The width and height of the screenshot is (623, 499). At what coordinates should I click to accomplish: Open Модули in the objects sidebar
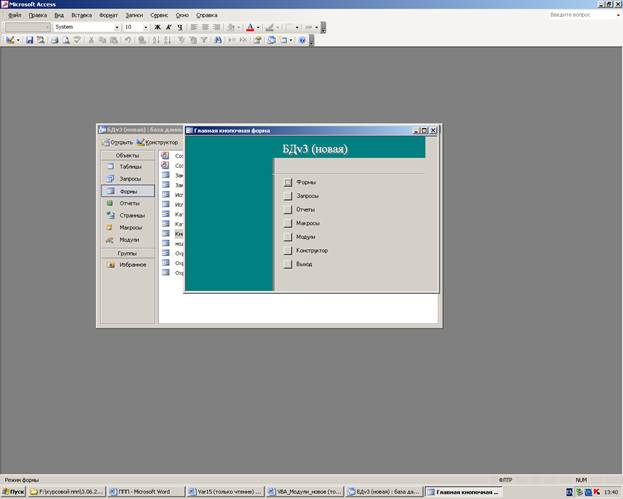point(129,240)
